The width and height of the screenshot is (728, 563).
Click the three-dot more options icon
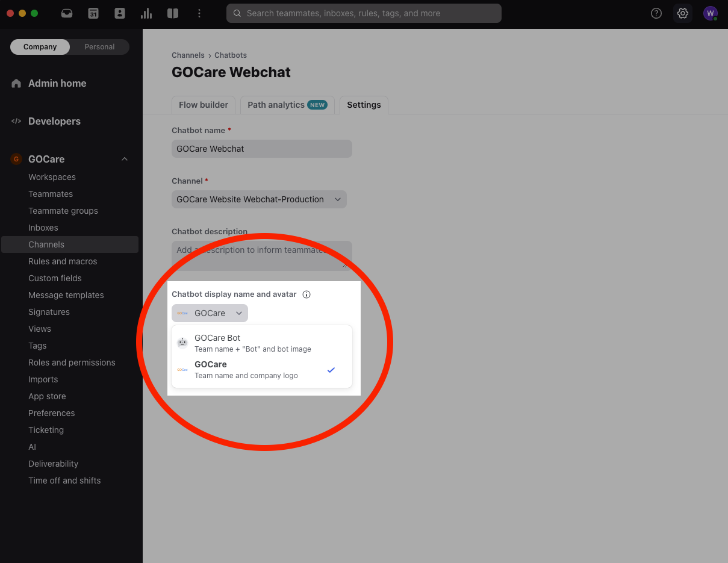tap(199, 13)
